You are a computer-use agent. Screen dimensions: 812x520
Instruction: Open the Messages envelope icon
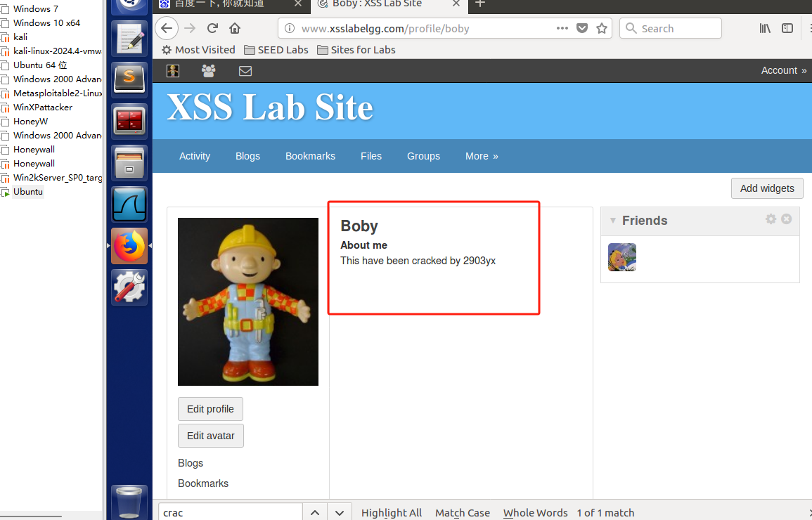pyautogui.click(x=245, y=71)
